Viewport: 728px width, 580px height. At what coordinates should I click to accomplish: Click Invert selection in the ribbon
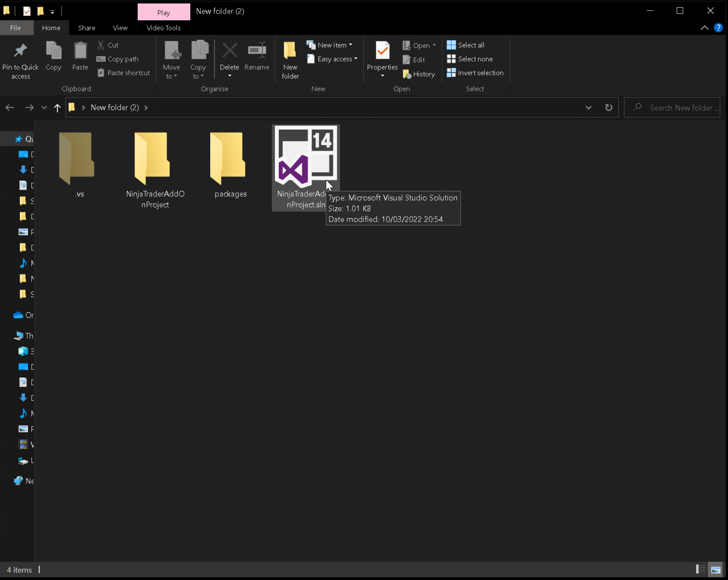[x=475, y=73]
